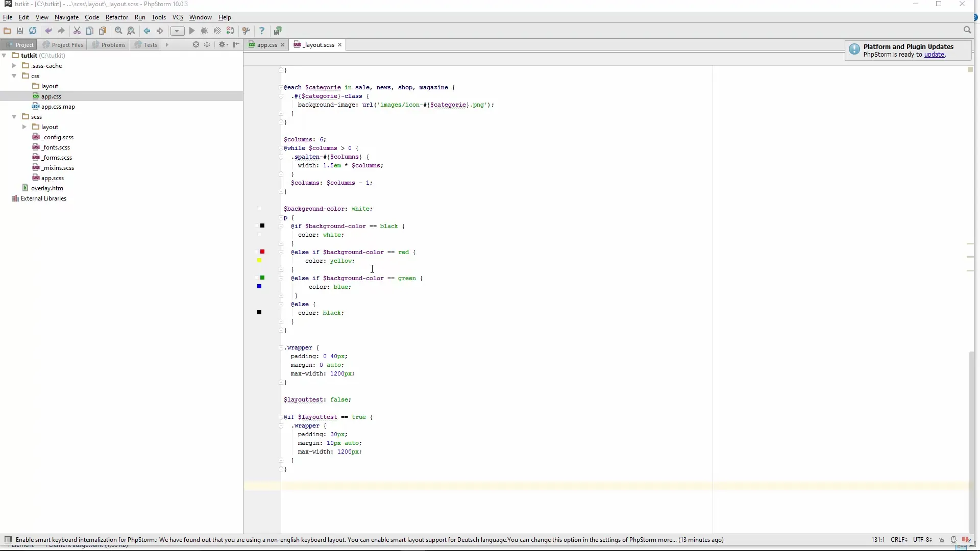Hide the Project panel with pin icon
The image size is (980, 551).
pyautogui.click(x=236, y=45)
